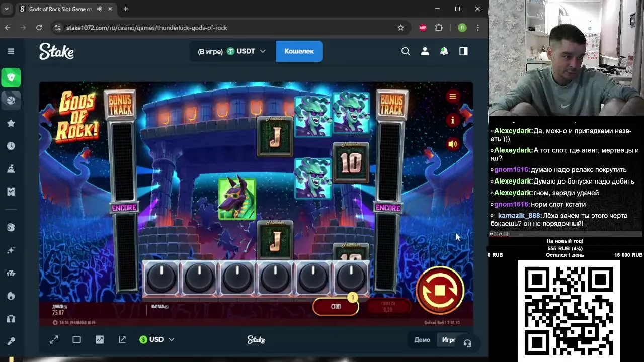
Task: Click the browser back arrow
Action: tap(8, 28)
